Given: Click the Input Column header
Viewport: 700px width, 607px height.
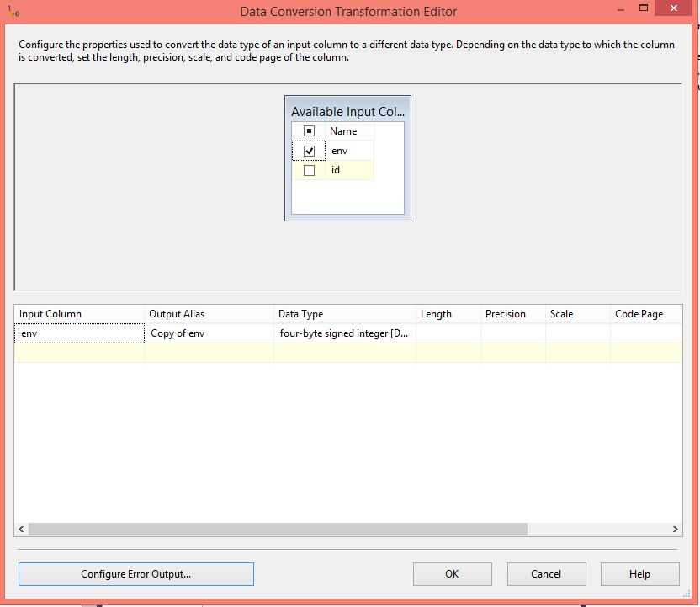Looking at the screenshot, I should (x=79, y=314).
